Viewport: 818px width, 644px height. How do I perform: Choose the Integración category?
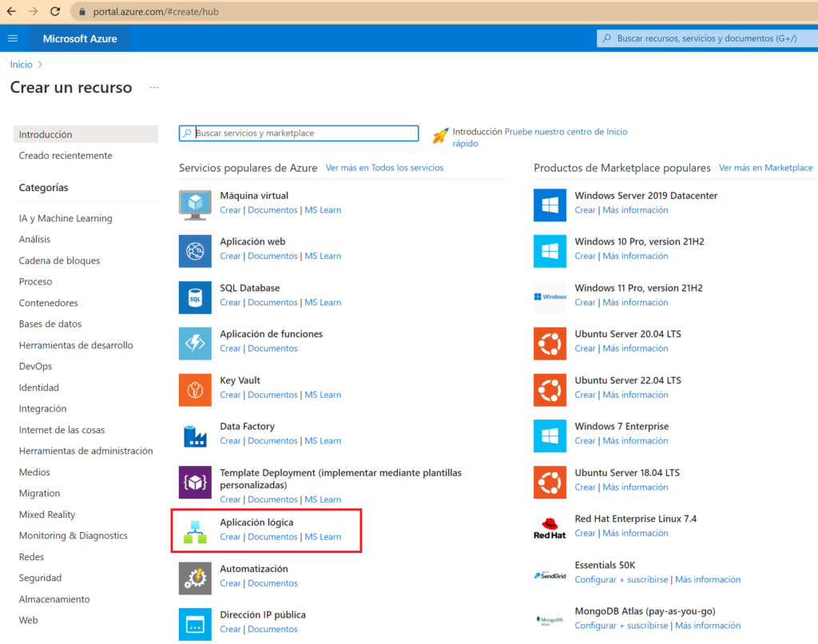click(x=43, y=408)
